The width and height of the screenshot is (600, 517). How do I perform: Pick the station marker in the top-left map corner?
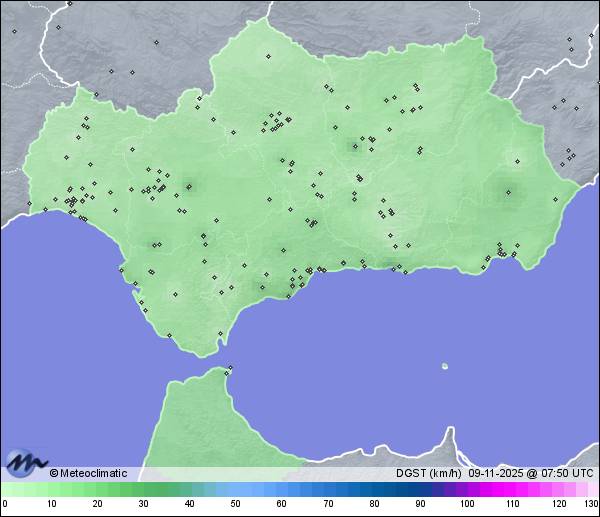coord(14,31)
